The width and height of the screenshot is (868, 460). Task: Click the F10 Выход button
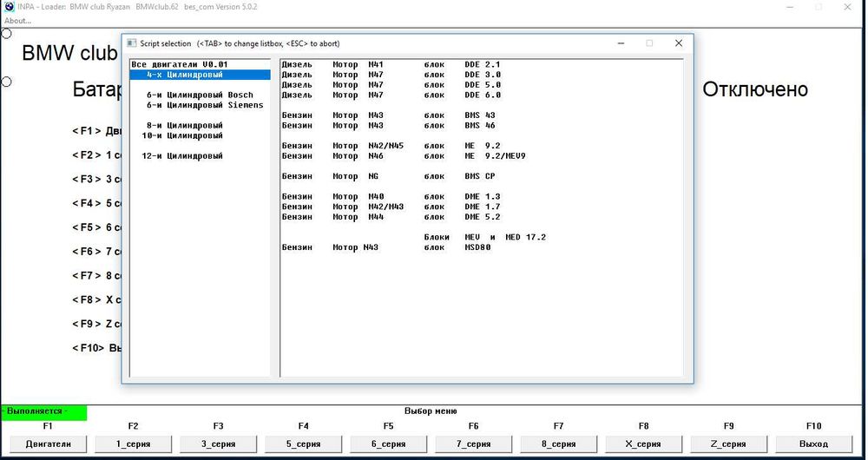[814, 444]
